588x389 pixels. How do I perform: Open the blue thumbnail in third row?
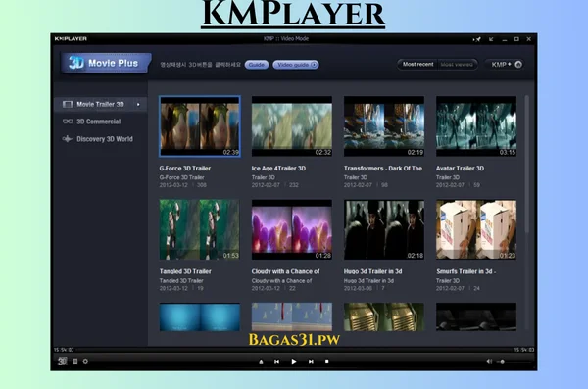coord(200,316)
